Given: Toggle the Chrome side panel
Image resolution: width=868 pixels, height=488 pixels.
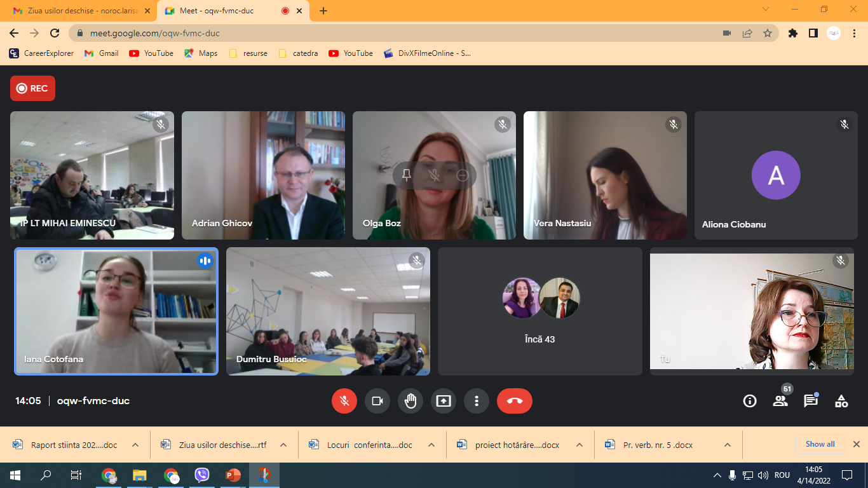Looking at the screenshot, I should click(x=813, y=33).
